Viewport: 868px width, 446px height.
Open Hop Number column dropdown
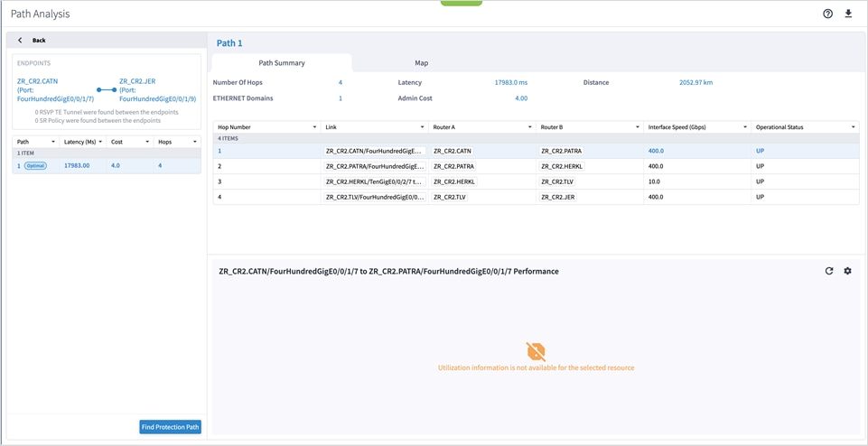(315, 127)
